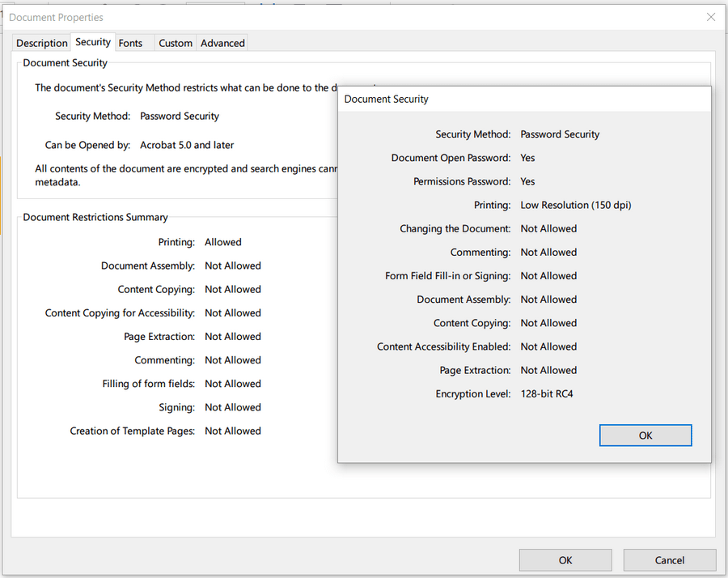Click the Permissions Password label

pyautogui.click(x=462, y=181)
